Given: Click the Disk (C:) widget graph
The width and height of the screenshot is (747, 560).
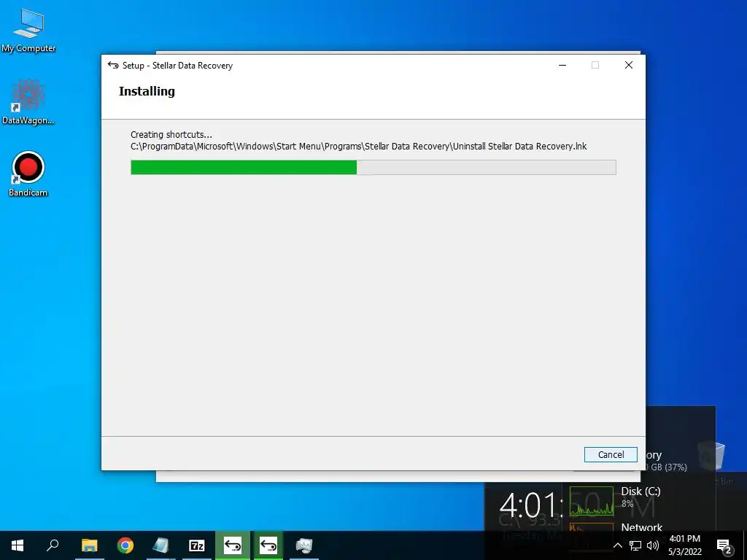Looking at the screenshot, I should [x=591, y=500].
